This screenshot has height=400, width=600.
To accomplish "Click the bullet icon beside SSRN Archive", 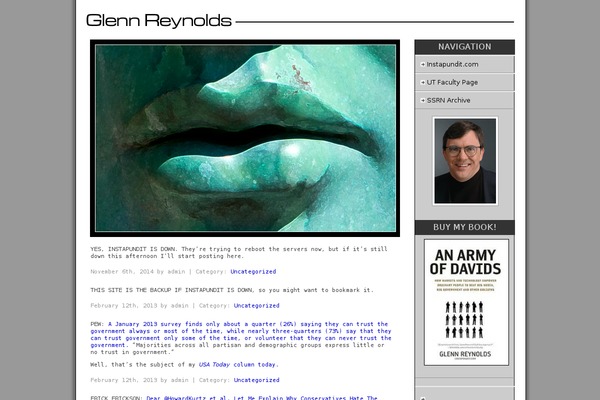I will 422,100.
